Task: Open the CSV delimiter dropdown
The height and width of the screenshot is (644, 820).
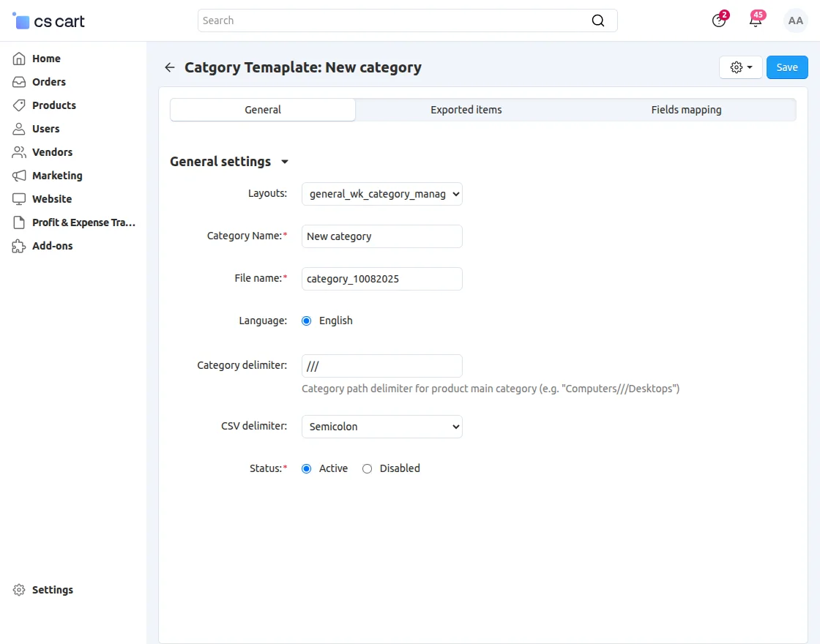Action: click(381, 427)
